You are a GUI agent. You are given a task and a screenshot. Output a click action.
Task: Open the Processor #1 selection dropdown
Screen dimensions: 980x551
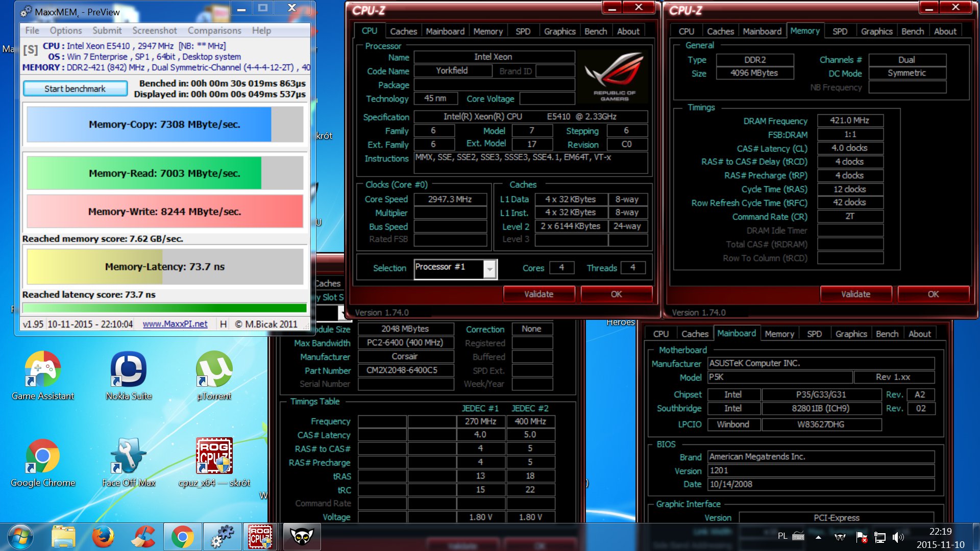pyautogui.click(x=455, y=268)
